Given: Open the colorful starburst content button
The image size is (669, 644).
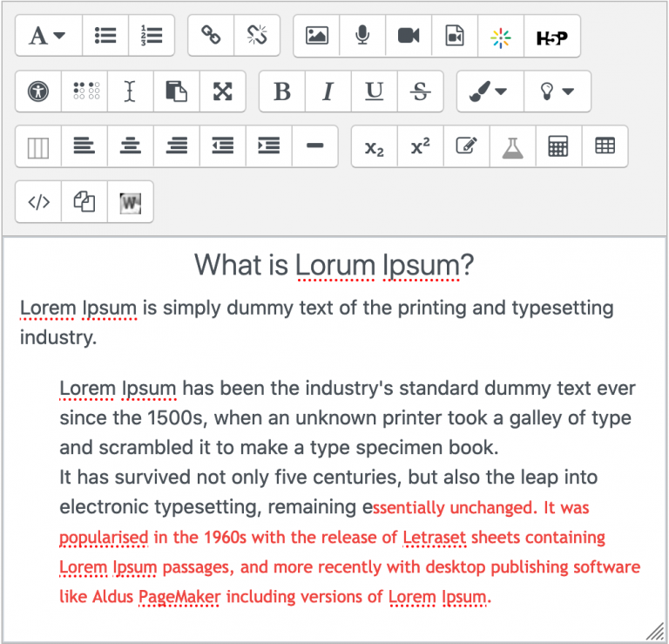Looking at the screenshot, I should coord(501,36).
